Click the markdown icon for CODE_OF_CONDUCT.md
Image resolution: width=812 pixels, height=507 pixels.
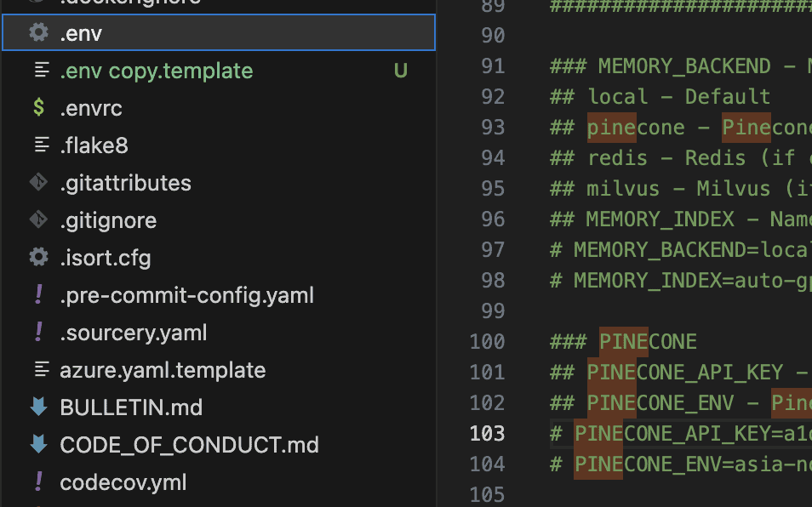[39, 444]
